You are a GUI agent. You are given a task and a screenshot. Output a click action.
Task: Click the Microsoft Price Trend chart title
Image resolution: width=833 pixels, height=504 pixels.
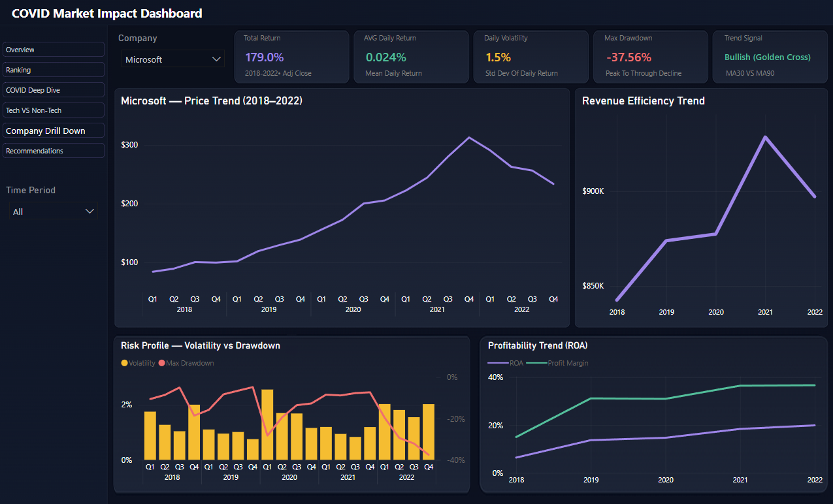[x=212, y=101]
